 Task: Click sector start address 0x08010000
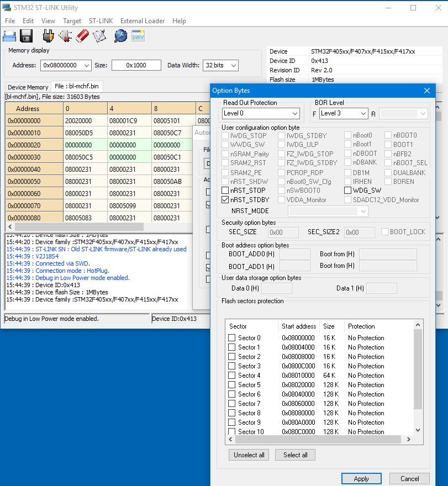pos(298,376)
